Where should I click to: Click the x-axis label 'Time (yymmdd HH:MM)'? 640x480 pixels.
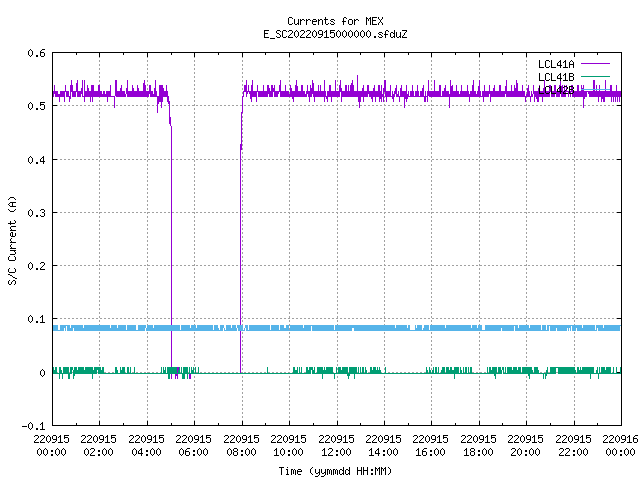pos(335,471)
